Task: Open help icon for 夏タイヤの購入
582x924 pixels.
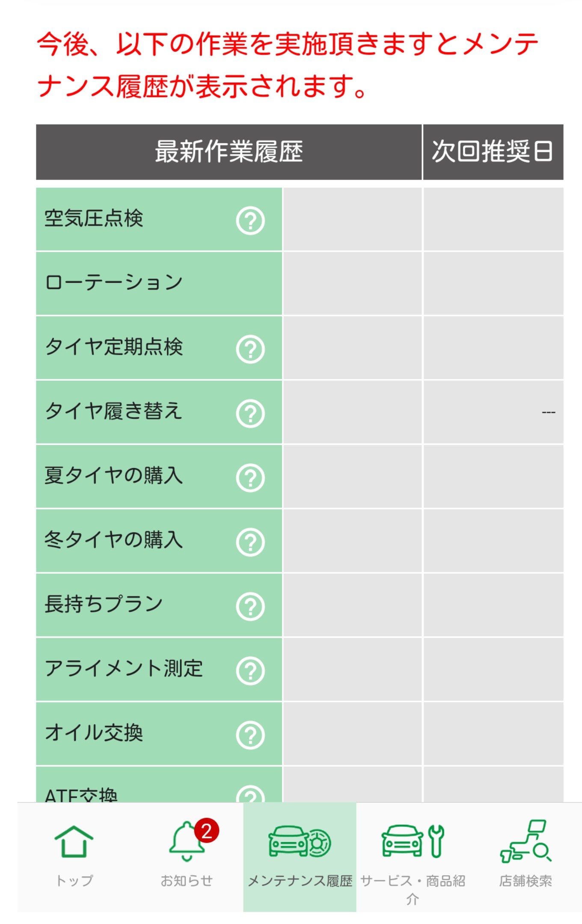Action: (250, 478)
